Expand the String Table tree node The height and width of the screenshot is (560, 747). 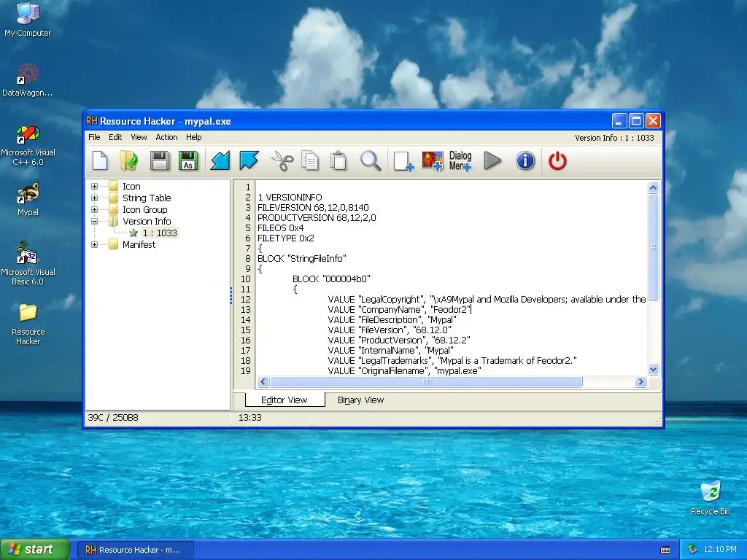click(94, 198)
